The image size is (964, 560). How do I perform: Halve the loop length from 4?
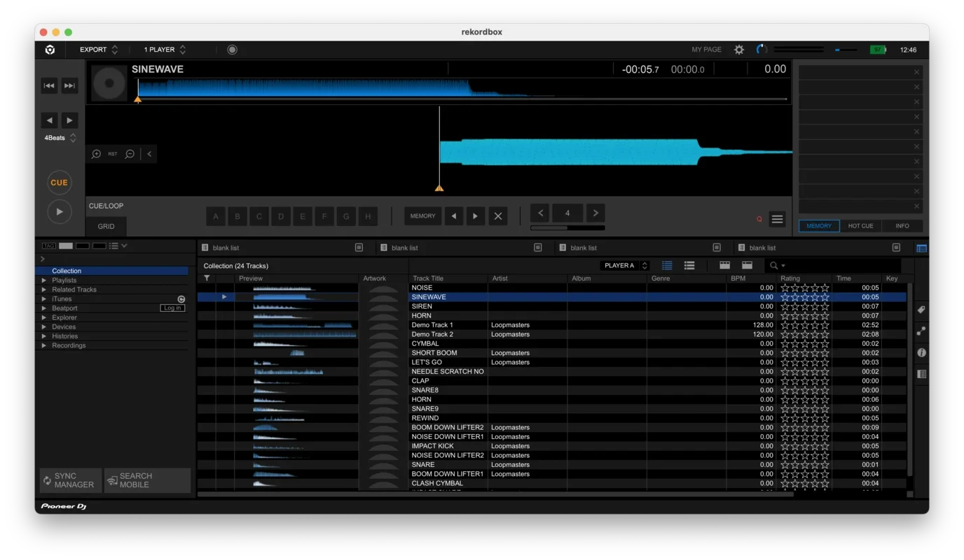540,213
